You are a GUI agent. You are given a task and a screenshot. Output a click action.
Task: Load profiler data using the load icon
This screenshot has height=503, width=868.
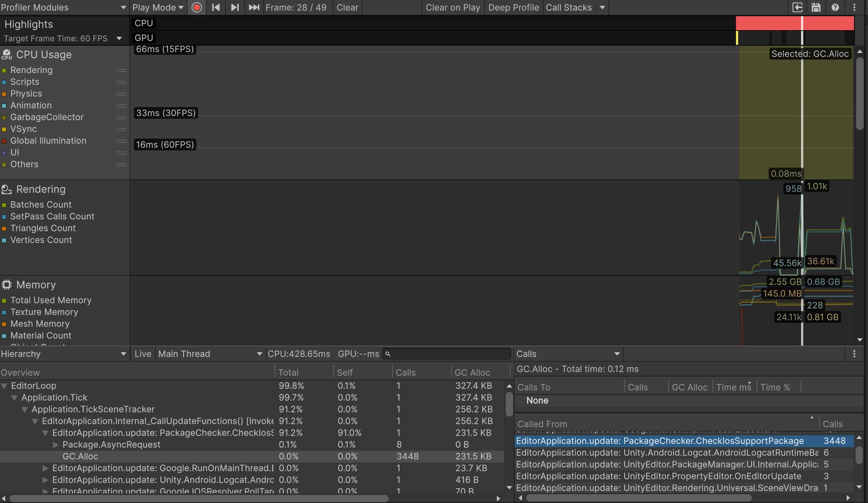[797, 7]
